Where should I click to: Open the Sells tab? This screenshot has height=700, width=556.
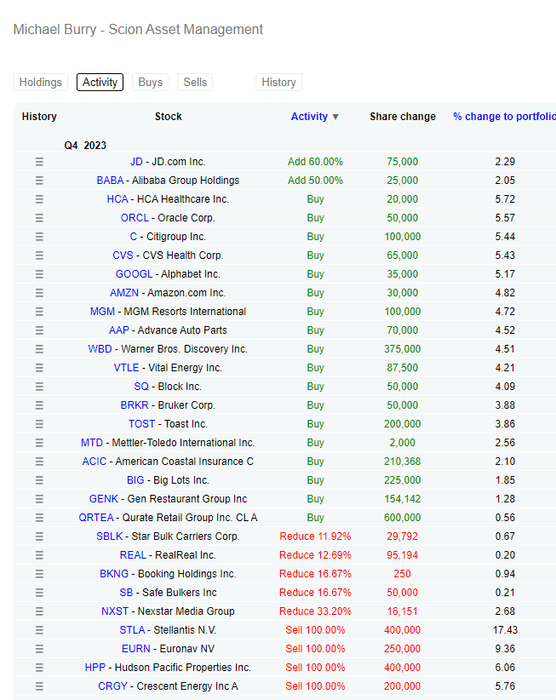coord(195,82)
